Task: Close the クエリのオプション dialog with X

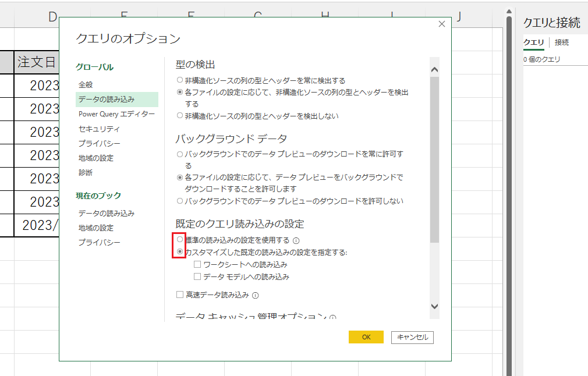Action: pyautogui.click(x=442, y=24)
